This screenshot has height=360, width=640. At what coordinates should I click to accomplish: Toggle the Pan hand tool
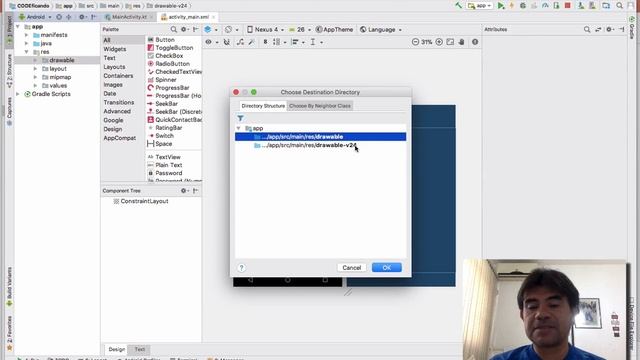(462, 42)
